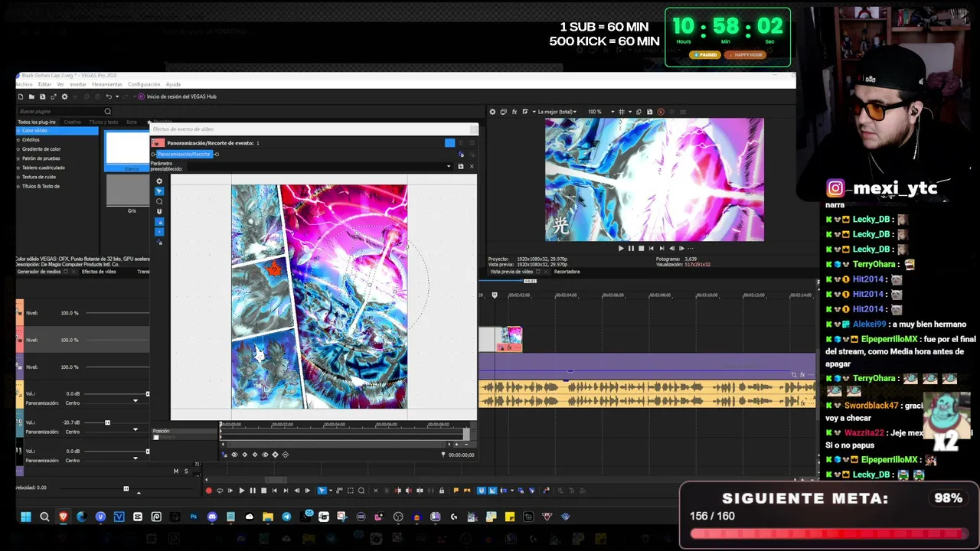Copy preview snapshot to clipboard icon
This screenshot has height=551, width=980.
click(639, 112)
